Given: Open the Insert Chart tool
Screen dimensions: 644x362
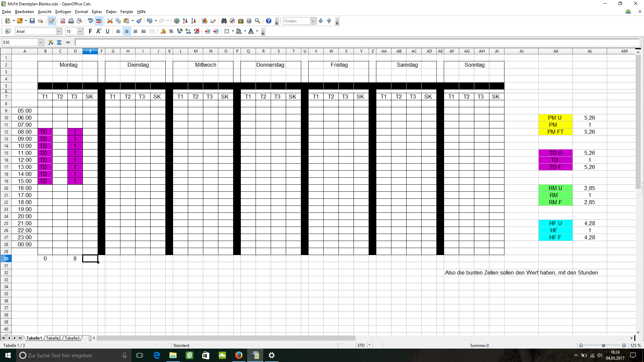Looking at the screenshot, I should 205,21.
